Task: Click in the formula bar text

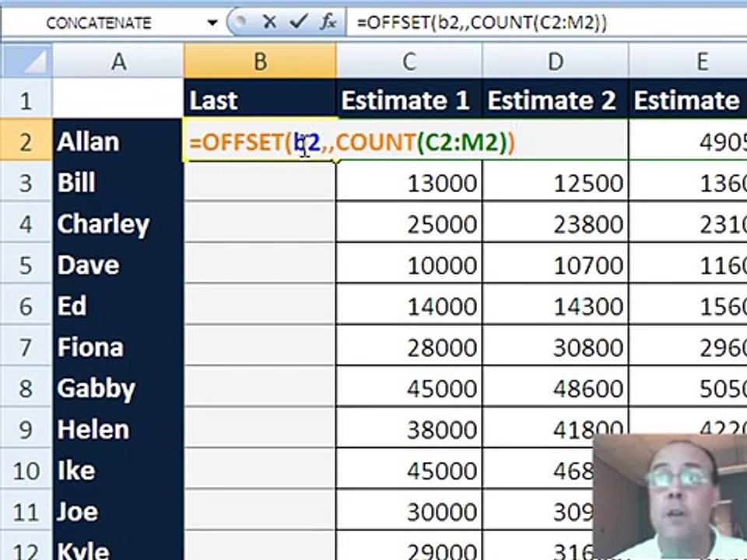Action: tap(482, 23)
